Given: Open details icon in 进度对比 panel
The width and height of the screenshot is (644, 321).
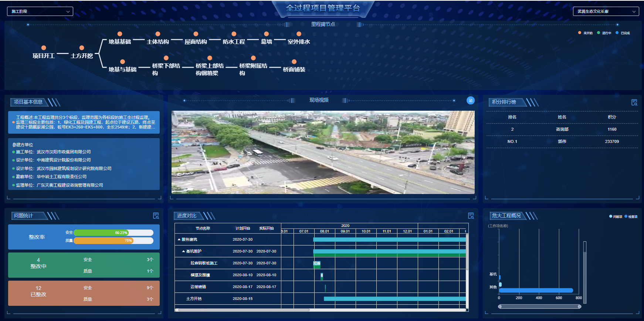Looking at the screenshot, I should (x=471, y=216).
